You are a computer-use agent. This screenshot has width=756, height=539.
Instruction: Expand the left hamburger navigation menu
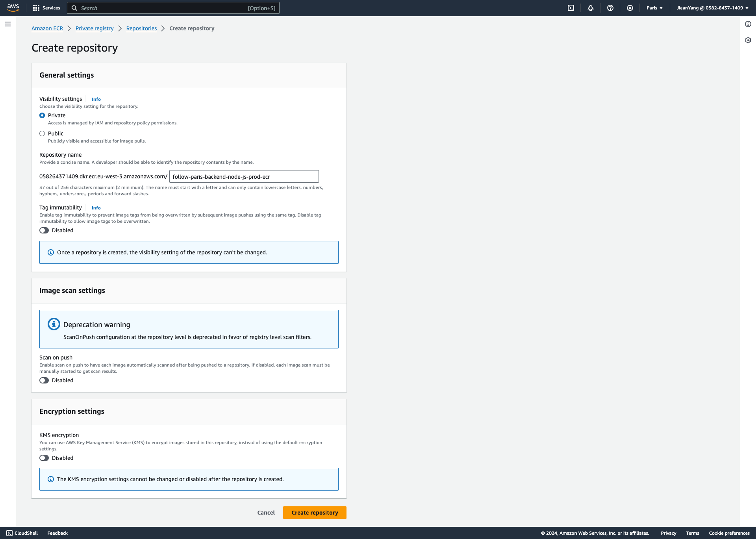tap(8, 24)
